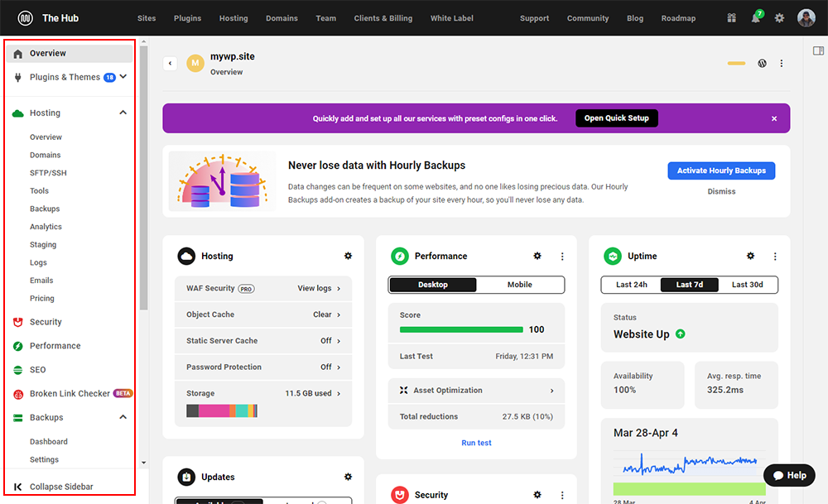Open Plugins in top navigation

187,18
